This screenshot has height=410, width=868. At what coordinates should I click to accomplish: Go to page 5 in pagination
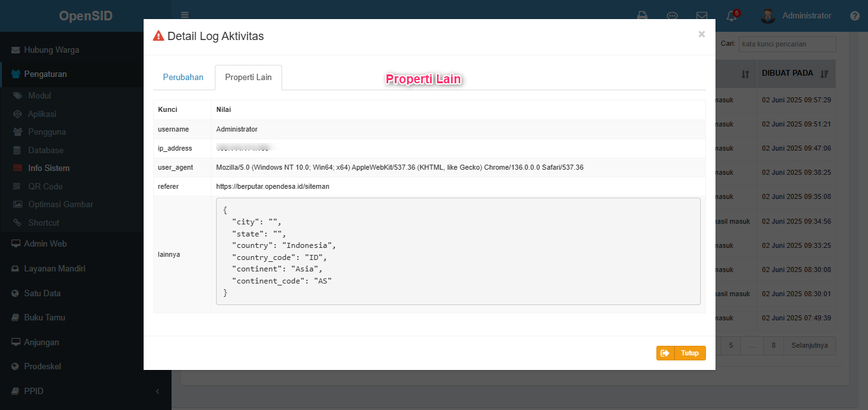click(x=731, y=345)
